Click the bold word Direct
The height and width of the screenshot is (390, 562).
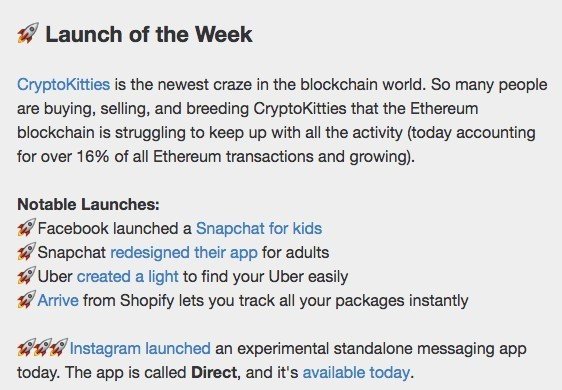point(214,372)
